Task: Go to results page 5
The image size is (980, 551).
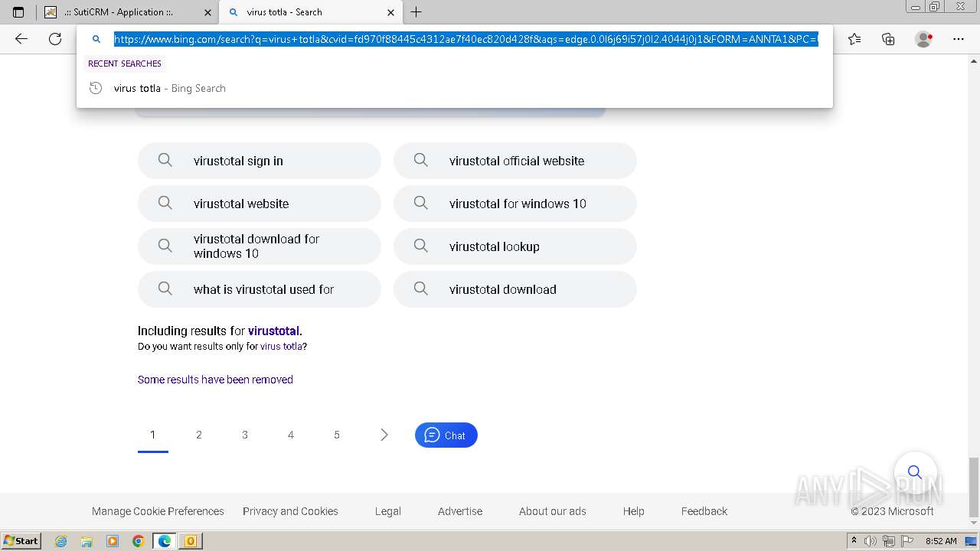Action: (x=337, y=435)
